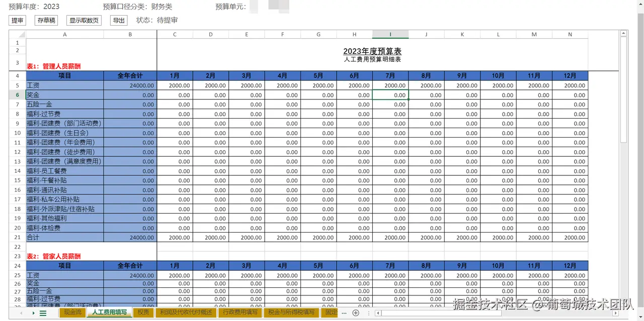
Task: Open 行政费用填写 sheet tab
Action: (240, 312)
